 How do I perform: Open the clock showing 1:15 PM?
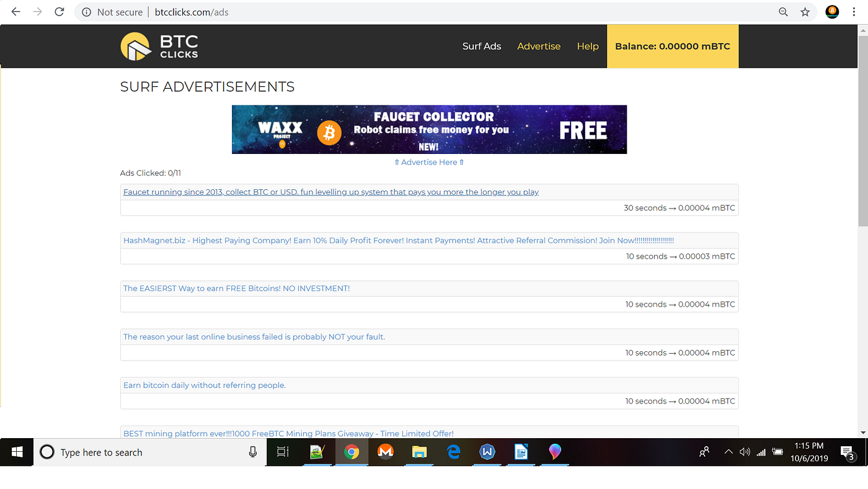tap(809, 452)
